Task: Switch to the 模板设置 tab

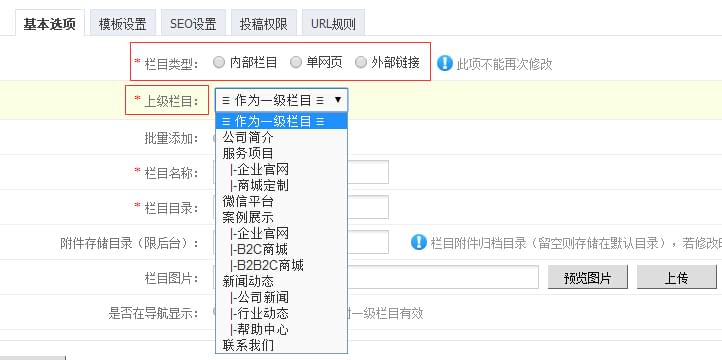Action: point(122,23)
